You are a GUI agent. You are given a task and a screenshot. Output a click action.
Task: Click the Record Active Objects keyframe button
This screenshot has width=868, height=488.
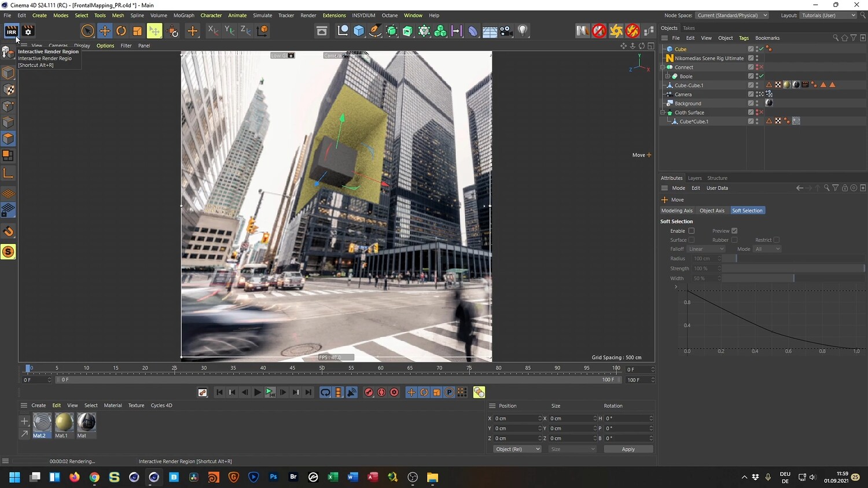(x=369, y=392)
